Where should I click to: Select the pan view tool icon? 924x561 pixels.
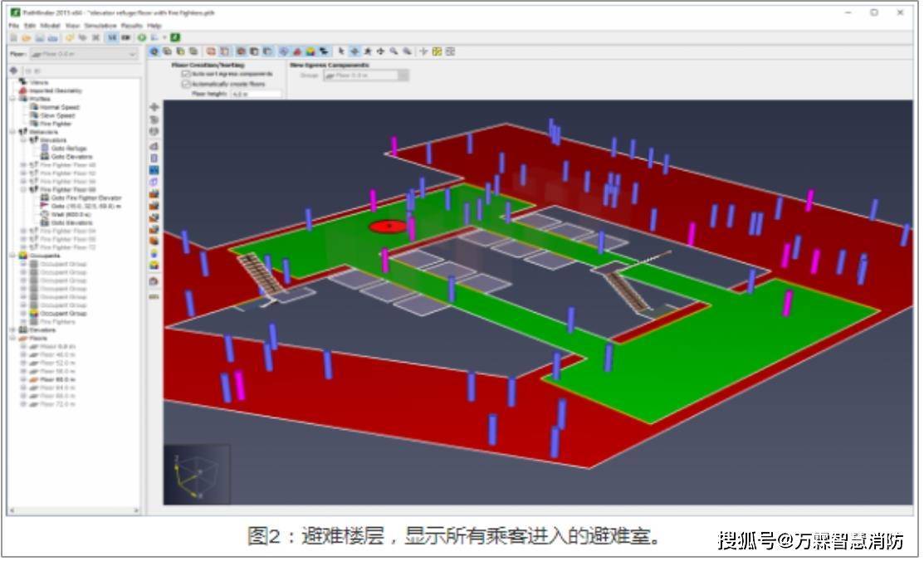[380, 51]
